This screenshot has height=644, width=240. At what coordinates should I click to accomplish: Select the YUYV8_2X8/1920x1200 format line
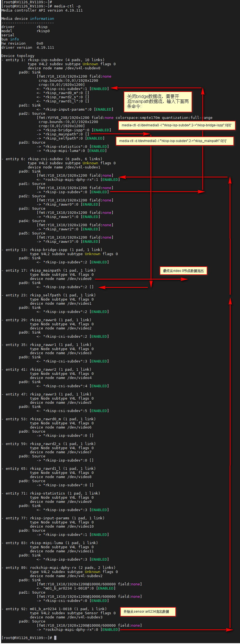coord(125,118)
